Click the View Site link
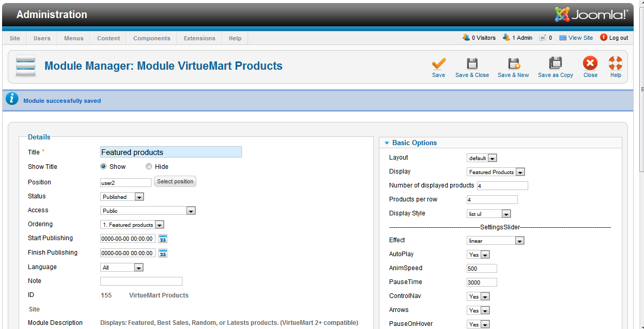 pyautogui.click(x=581, y=38)
